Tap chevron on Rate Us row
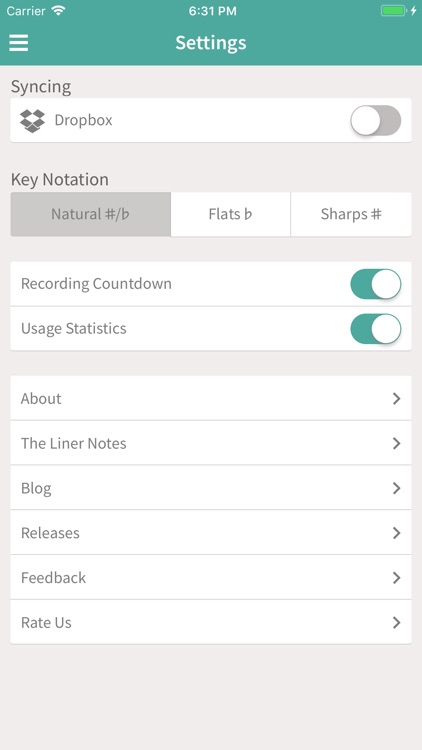 (397, 622)
